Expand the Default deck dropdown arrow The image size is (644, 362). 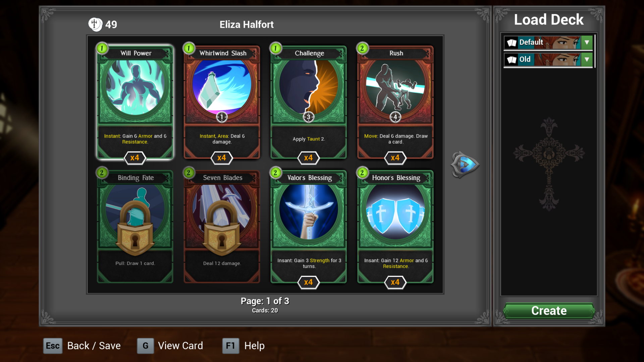click(x=587, y=43)
